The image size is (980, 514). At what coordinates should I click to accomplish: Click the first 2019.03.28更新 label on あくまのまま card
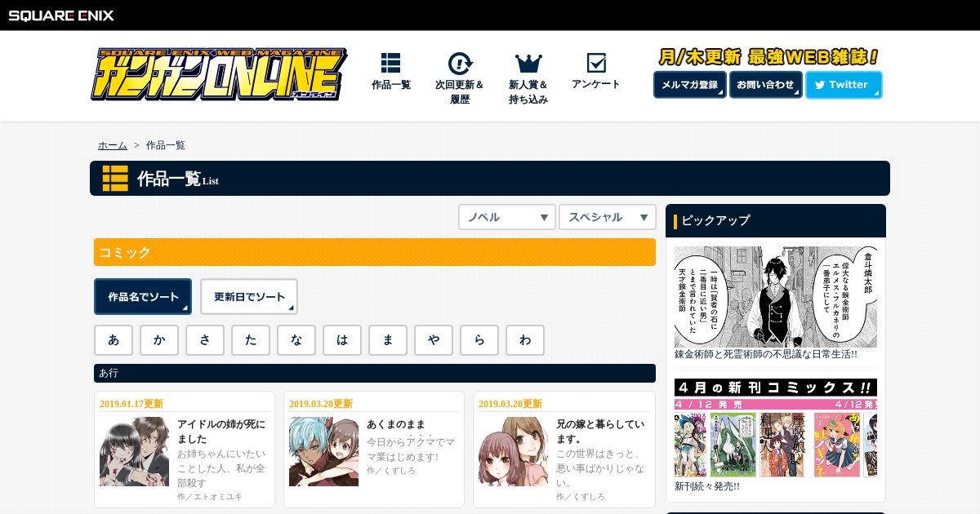[x=321, y=404]
